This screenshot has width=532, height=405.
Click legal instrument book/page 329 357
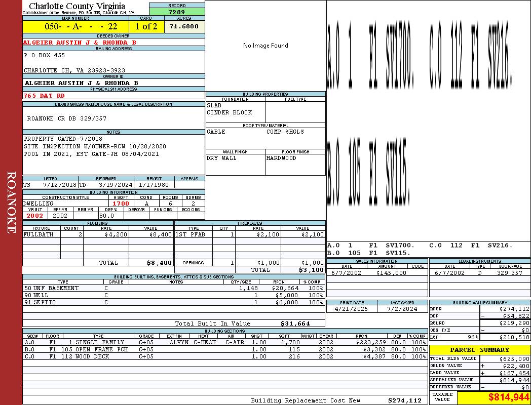click(x=510, y=273)
